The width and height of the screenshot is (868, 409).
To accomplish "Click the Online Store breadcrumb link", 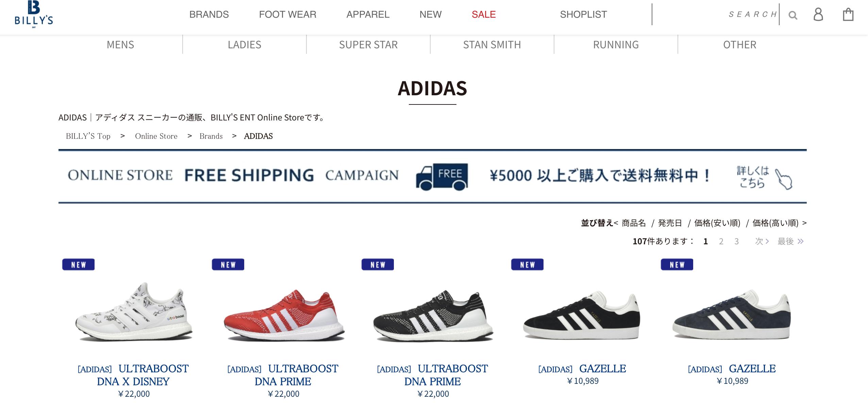I will coord(156,136).
